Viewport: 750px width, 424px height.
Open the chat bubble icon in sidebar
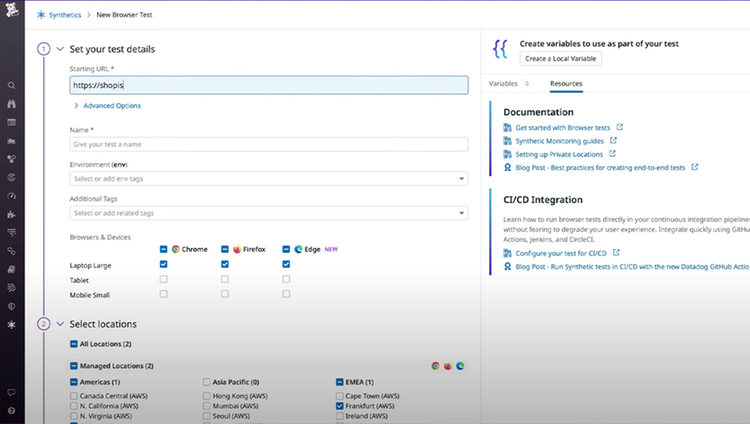(x=11, y=392)
